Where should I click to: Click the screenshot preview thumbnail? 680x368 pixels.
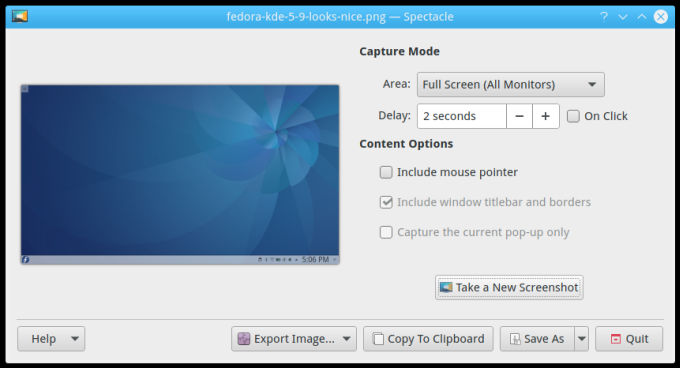[180, 174]
